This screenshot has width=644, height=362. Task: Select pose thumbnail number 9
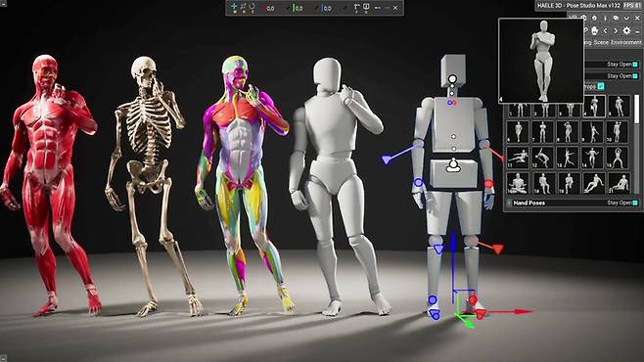[593, 132]
